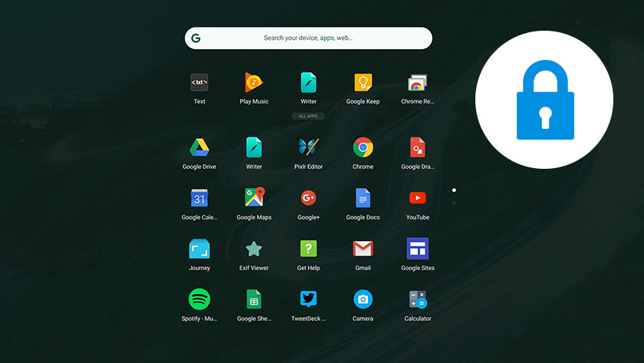Launch the Camera app
Screen dimensions: 644x363
tap(363, 299)
